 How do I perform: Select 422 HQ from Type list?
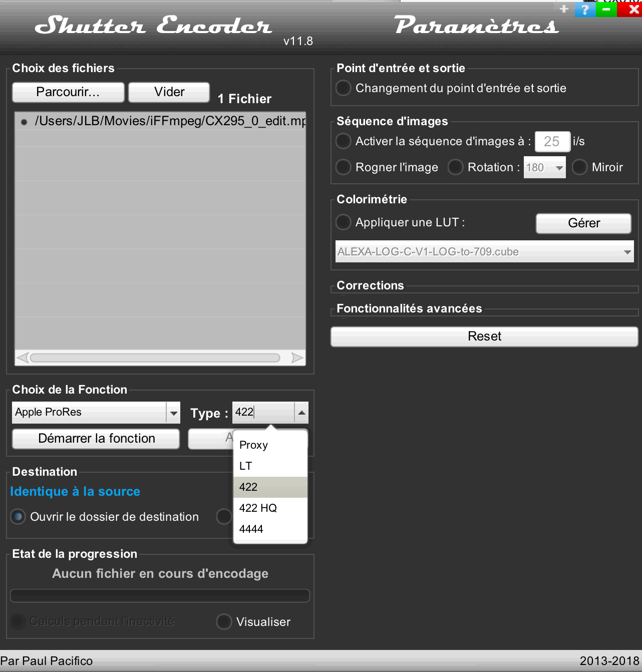270,508
